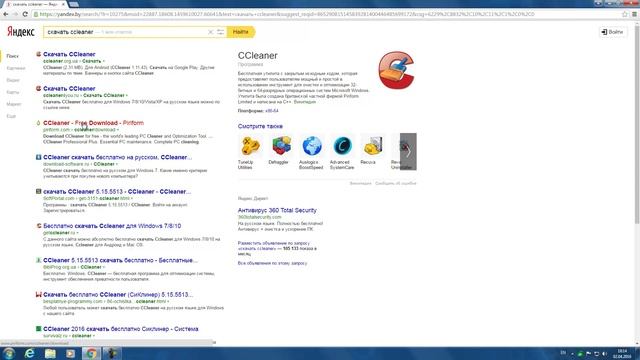Screen dimensions: 640x360
Task: Select Поиск tab in left sidebar
Action: pos(13,56)
